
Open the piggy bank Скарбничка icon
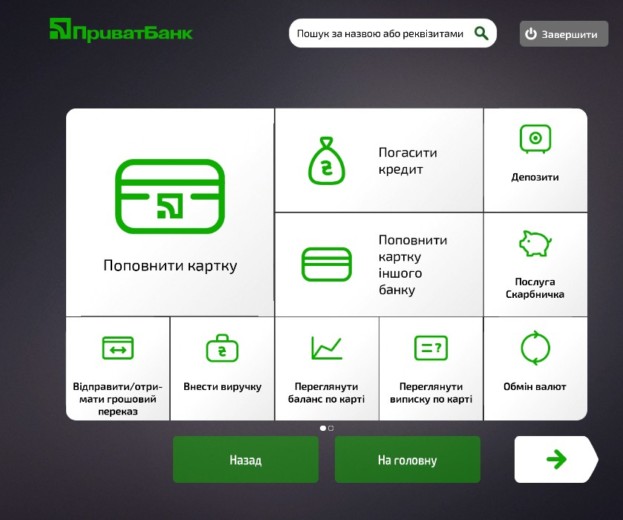(x=535, y=243)
